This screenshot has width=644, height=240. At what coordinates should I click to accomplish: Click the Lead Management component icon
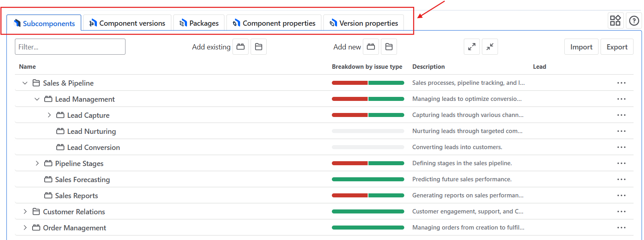tap(48, 99)
